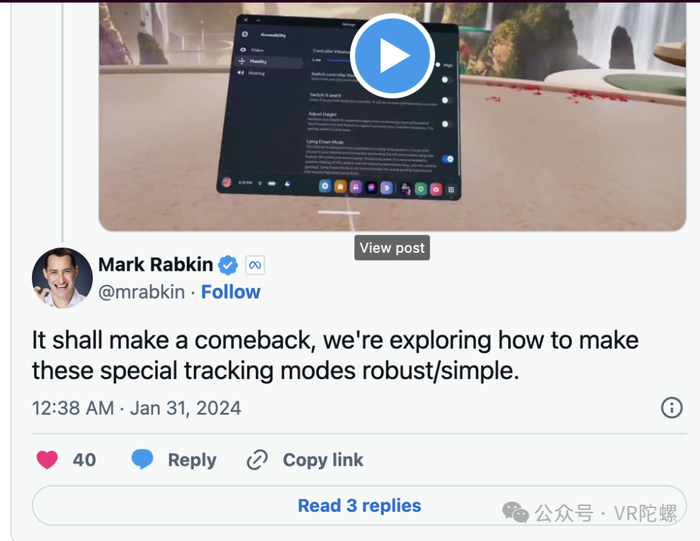700x541 pixels.
Task: Click the blue verified checkmark badge
Action: click(228, 265)
